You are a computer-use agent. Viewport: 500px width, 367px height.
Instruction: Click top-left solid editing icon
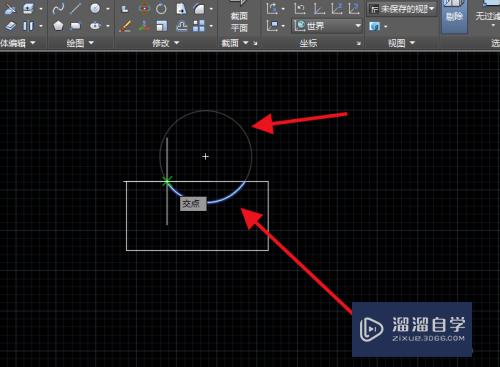[x=10, y=9]
